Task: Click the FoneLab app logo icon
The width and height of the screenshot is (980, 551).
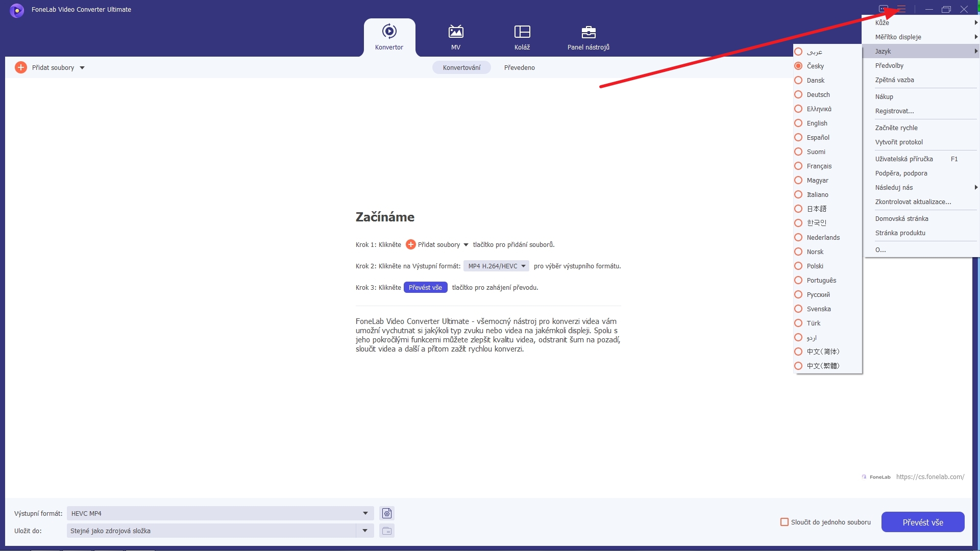Action: 17,10
